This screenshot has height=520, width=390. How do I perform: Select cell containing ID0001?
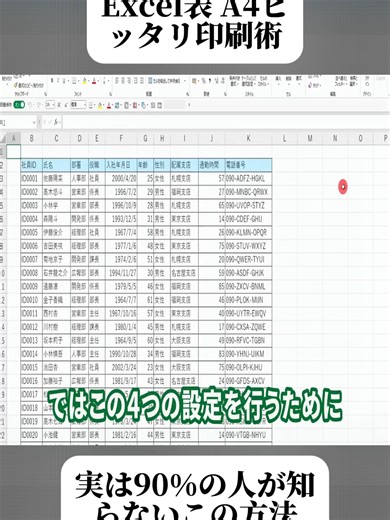point(31,178)
